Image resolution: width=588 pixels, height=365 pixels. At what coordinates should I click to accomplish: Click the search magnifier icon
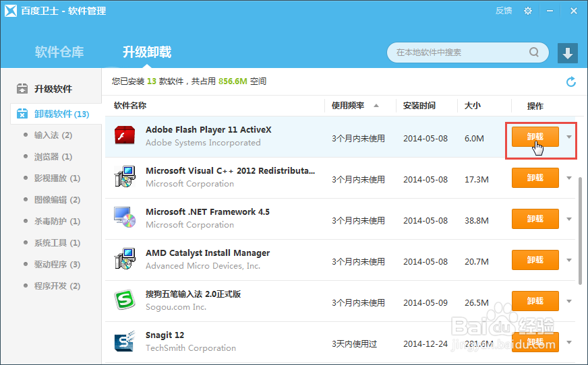(533, 52)
